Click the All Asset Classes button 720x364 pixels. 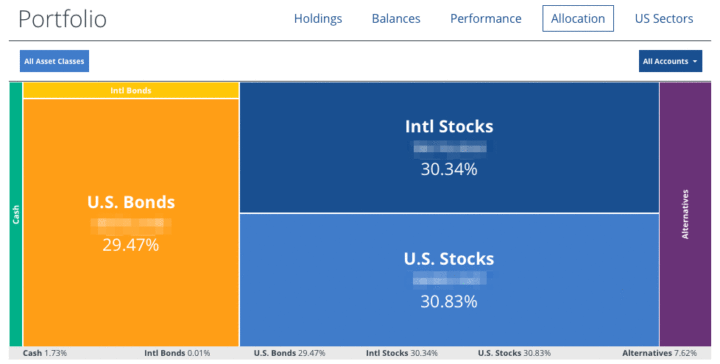point(54,61)
